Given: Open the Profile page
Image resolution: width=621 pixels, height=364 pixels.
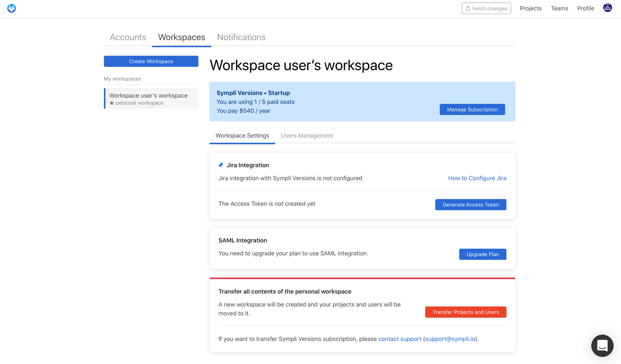Looking at the screenshot, I should tap(585, 8).
